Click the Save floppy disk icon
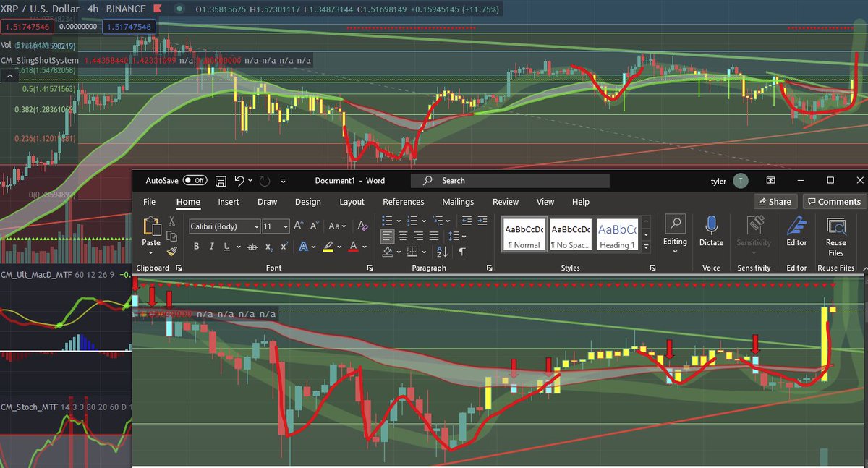 [221, 180]
